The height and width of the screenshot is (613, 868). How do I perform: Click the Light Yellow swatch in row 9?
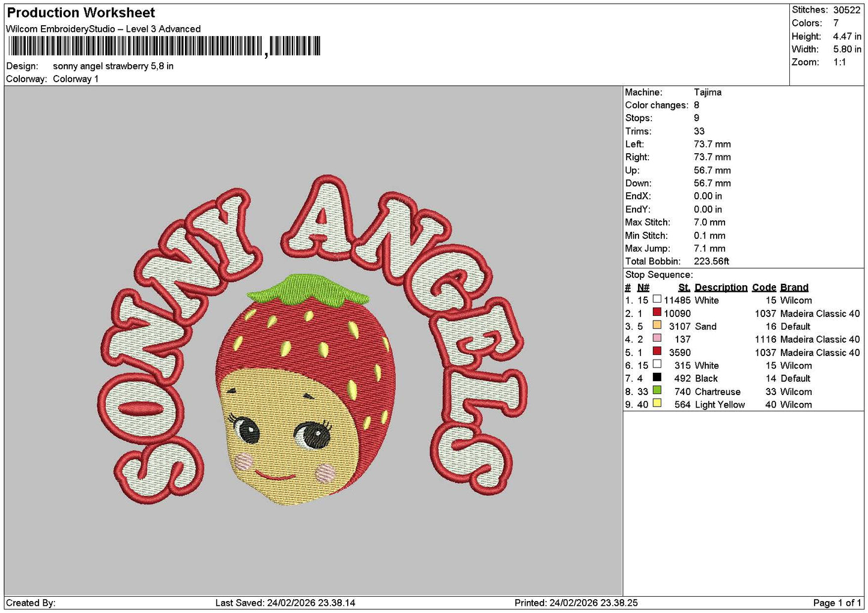[657, 403]
